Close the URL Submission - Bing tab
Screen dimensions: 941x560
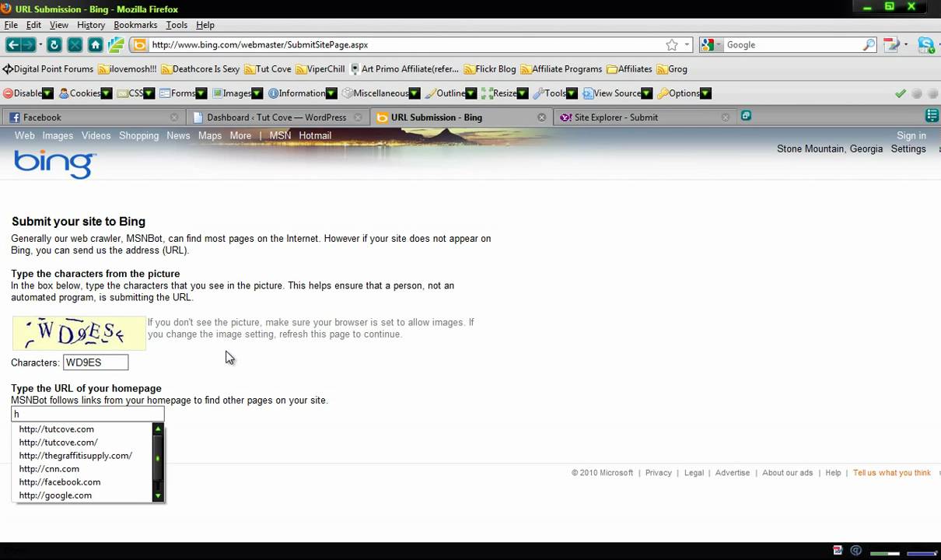pos(542,117)
